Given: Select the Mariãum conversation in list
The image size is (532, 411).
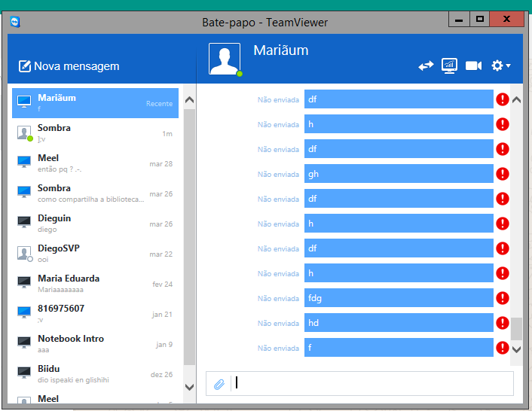Looking at the screenshot, I should point(96,103).
